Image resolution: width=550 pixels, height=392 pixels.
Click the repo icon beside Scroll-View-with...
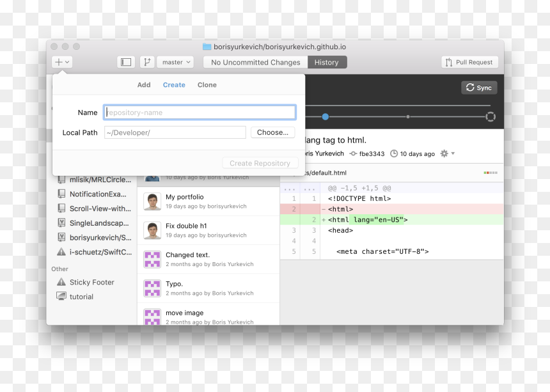tap(61, 208)
